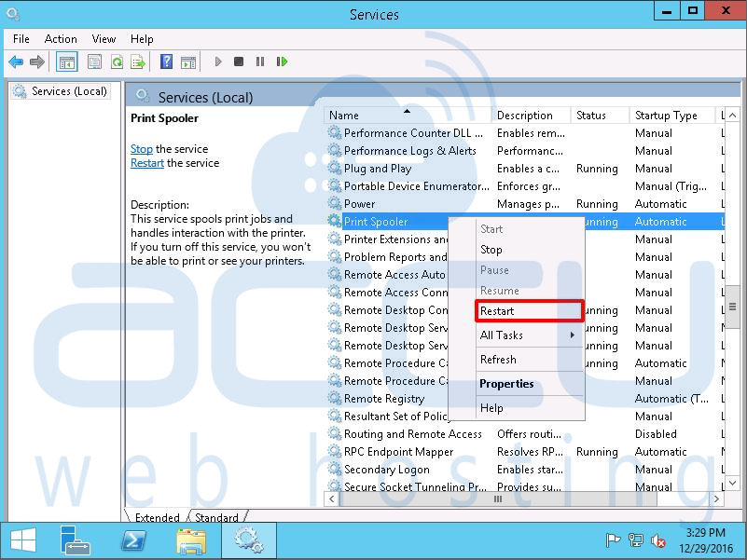Launch PowerShell from the taskbar
The width and height of the screenshot is (747, 560).
(133, 540)
